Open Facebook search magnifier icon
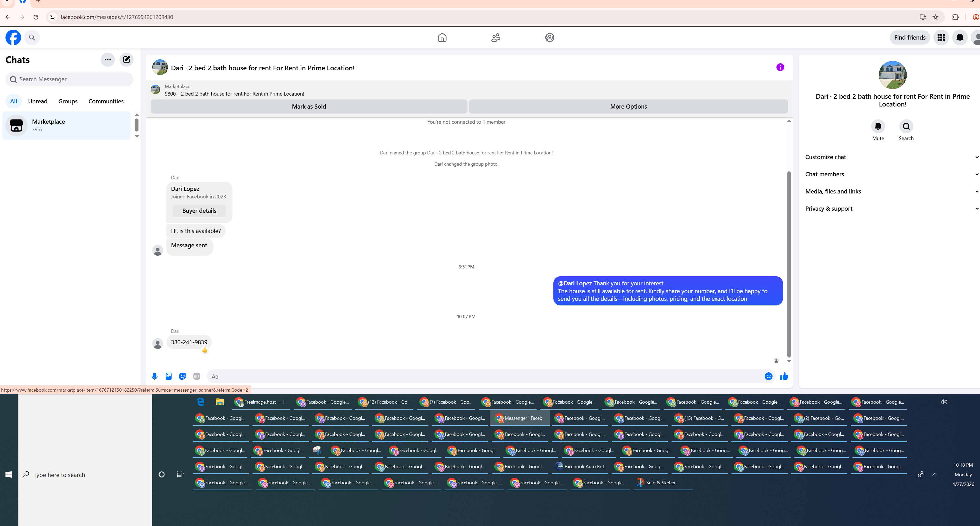The image size is (980, 526). (x=32, y=37)
